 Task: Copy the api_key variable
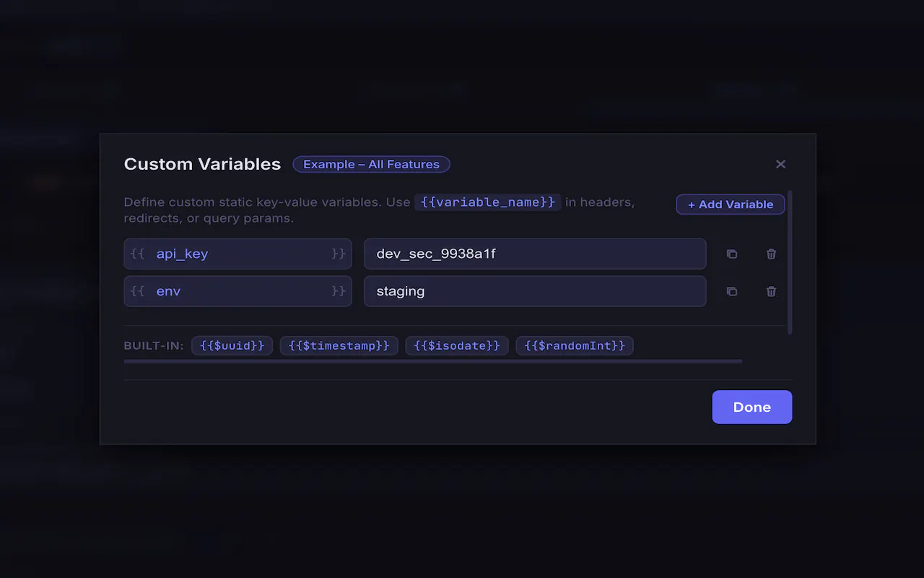click(732, 254)
